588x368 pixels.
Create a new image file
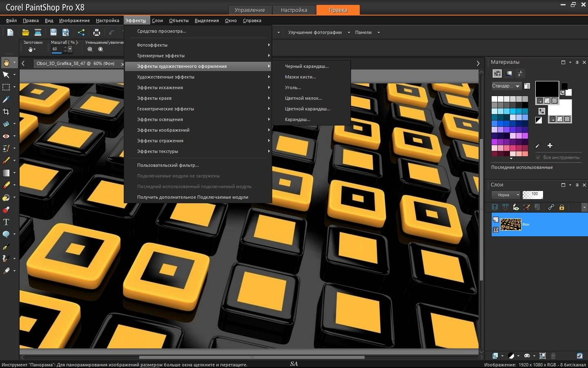click(x=10, y=32)
